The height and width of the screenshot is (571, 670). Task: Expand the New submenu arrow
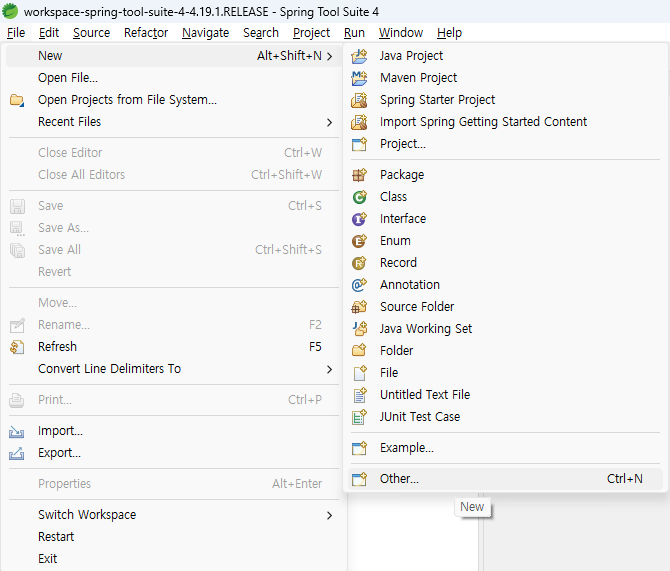click(329, 56)
